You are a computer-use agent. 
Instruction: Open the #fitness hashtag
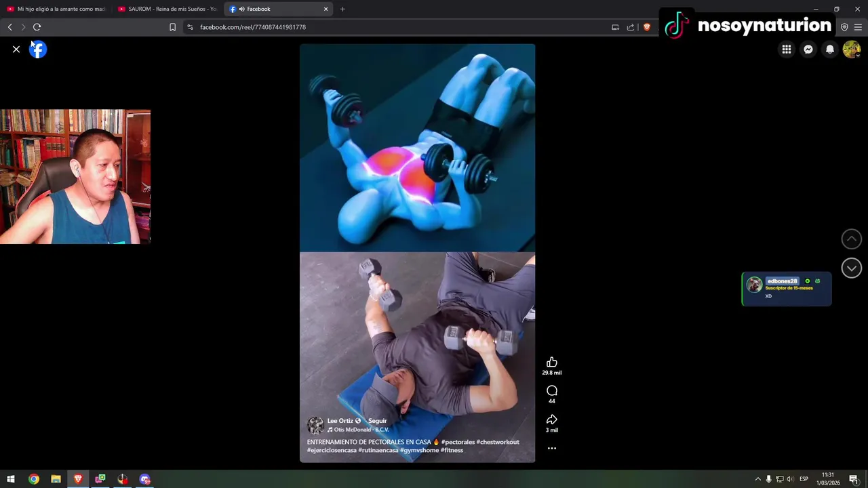tap(452, 450)
